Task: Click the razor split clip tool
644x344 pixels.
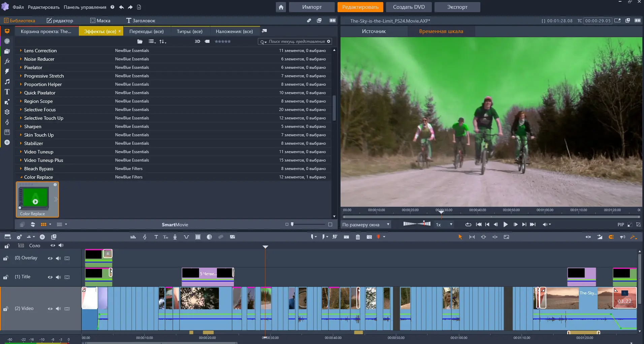Action: (x=346, y=237)
